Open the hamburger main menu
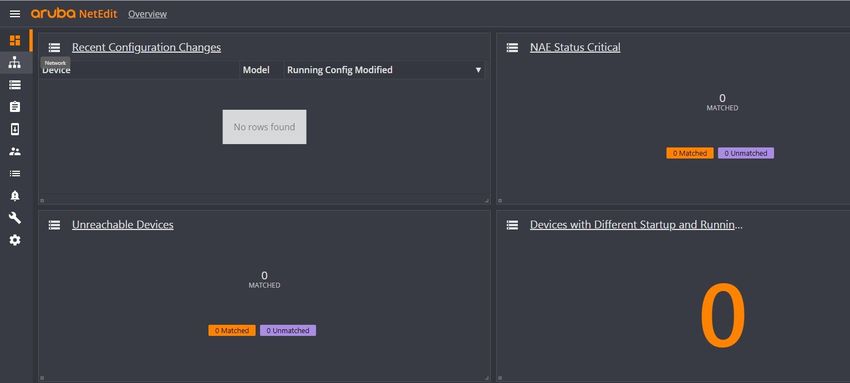This screenshot has width=850, height=383. click(15, 14)
